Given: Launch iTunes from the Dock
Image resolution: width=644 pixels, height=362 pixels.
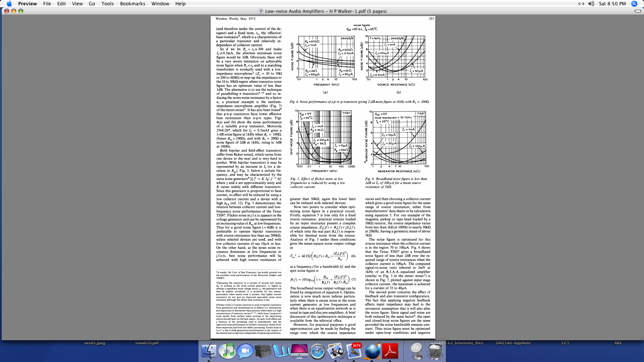Looking at the screenshot, I should coord(227,351).
